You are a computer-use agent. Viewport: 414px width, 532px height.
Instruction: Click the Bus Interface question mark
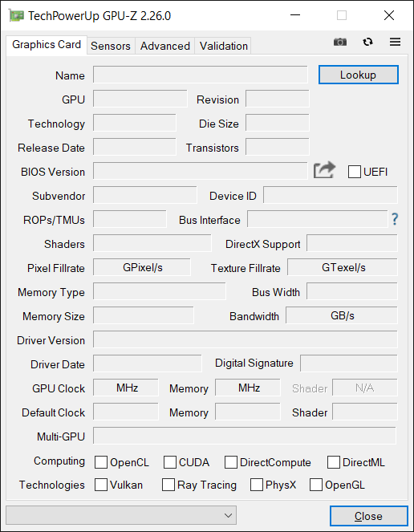coord(395,220)
